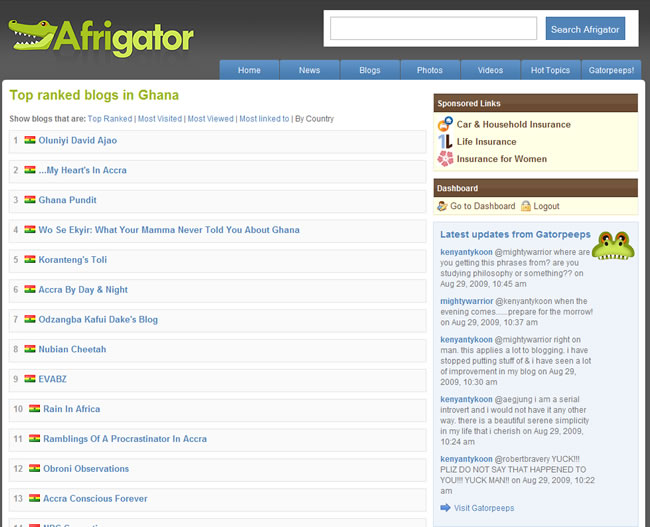Open the Rain In Africa blog
The image size is (650, 527).
(71, 409)
